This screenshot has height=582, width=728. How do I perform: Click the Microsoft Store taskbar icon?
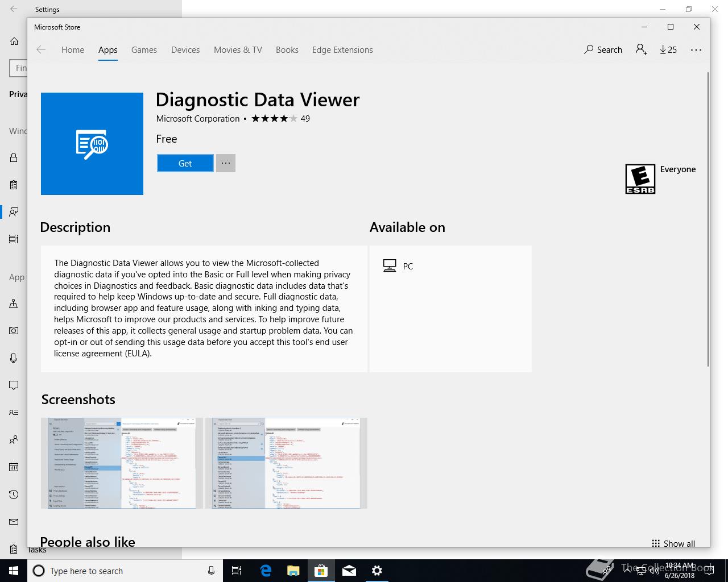321,571
